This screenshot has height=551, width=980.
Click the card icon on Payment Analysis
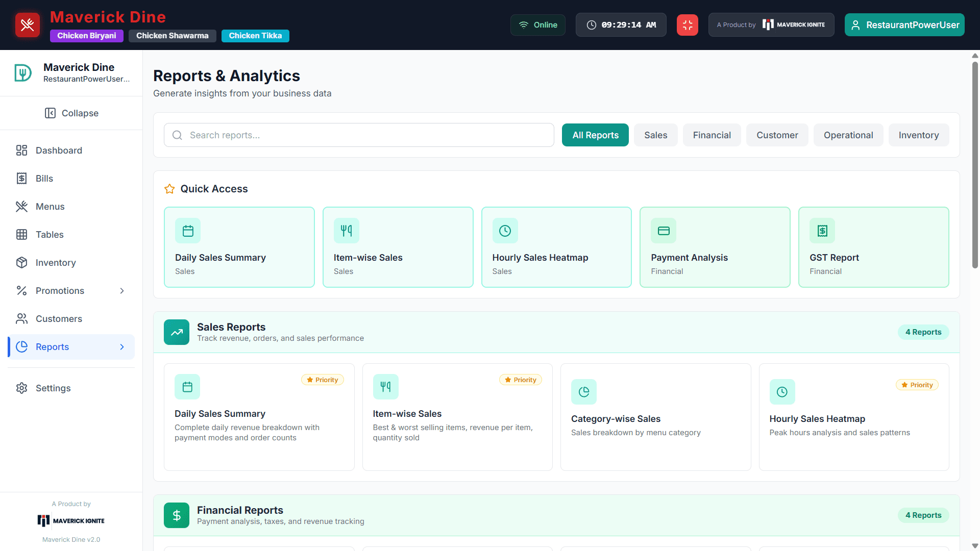point(664,231)
